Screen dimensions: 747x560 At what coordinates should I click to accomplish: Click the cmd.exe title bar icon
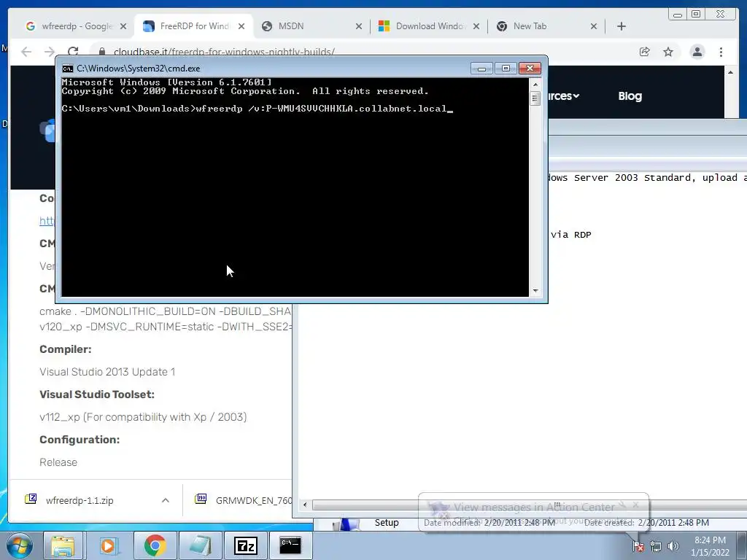[x=68, y=68]
